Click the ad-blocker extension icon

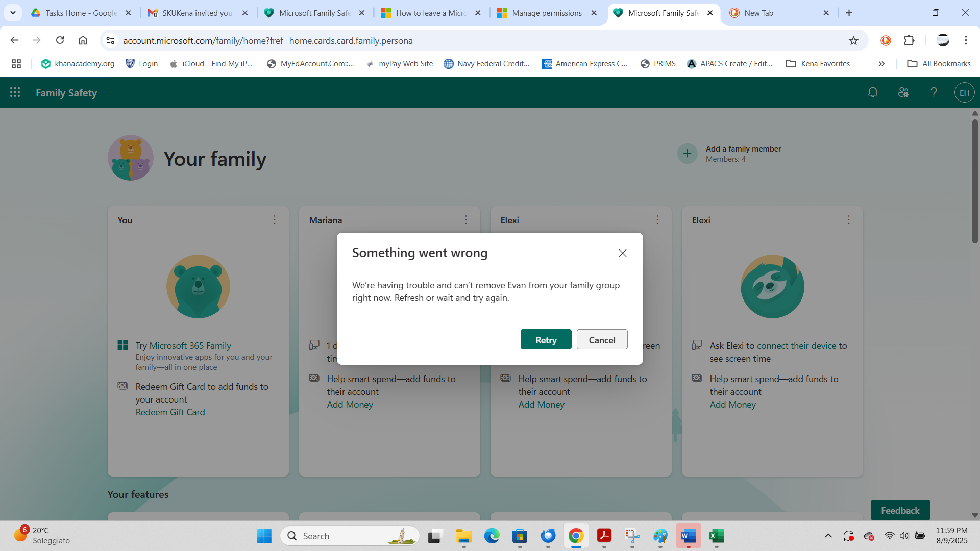coord(886,40)
